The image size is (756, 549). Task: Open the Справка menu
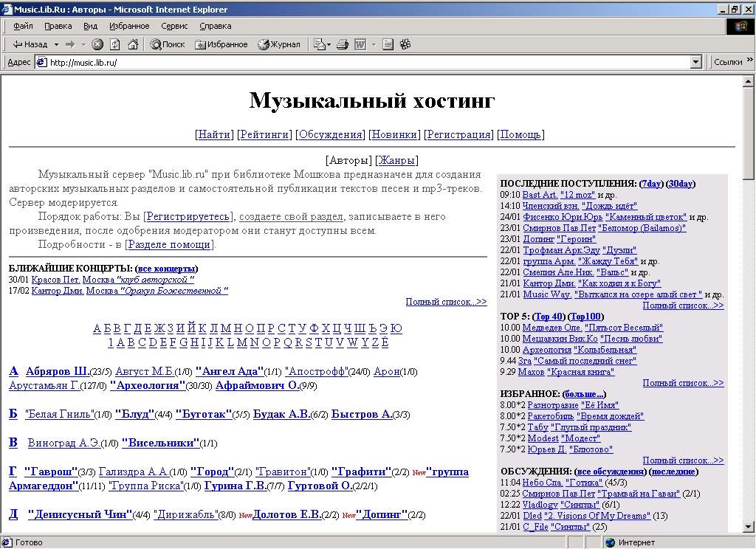215,26
